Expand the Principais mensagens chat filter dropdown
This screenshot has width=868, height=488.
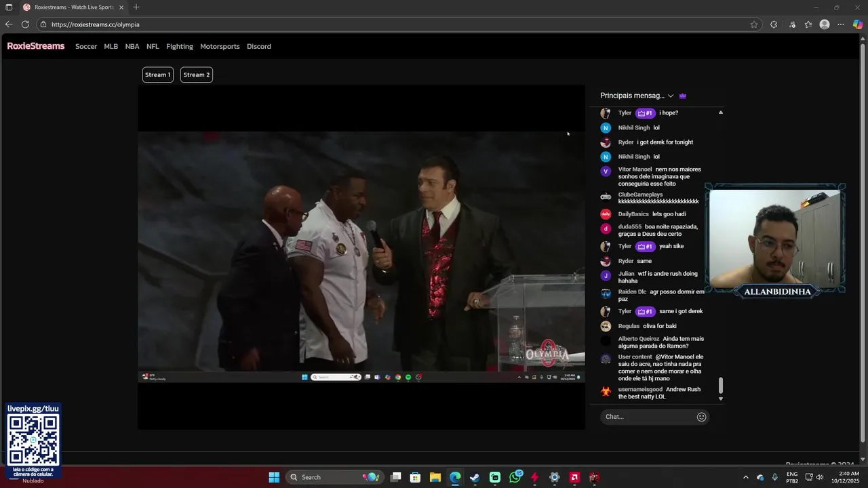point(637,96)
